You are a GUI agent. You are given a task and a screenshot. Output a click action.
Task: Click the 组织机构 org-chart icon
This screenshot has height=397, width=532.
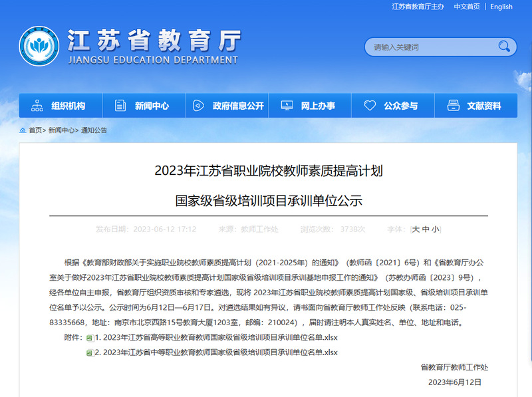[x=37, y=106]
